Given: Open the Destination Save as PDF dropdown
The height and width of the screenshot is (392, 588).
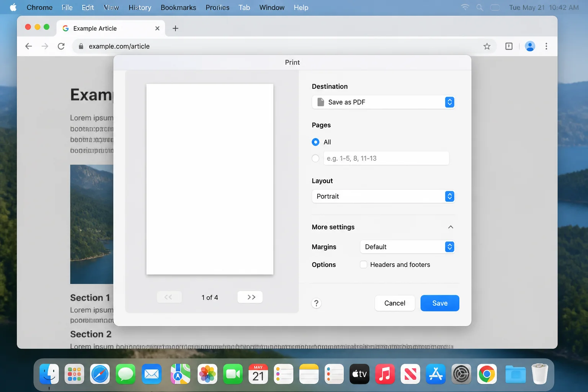Looking at the screenshot, I should [x=383, y=102].
